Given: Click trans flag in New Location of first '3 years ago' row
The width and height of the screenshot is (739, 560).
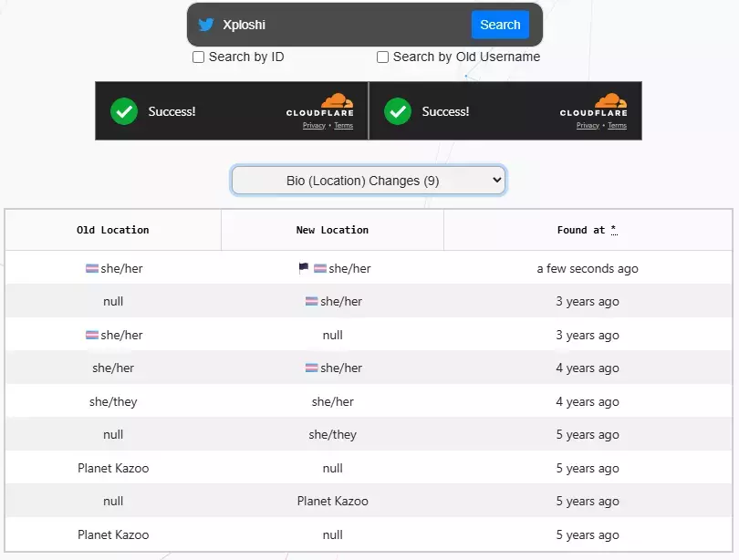Looking at the screenshot, I should (311, 301).
